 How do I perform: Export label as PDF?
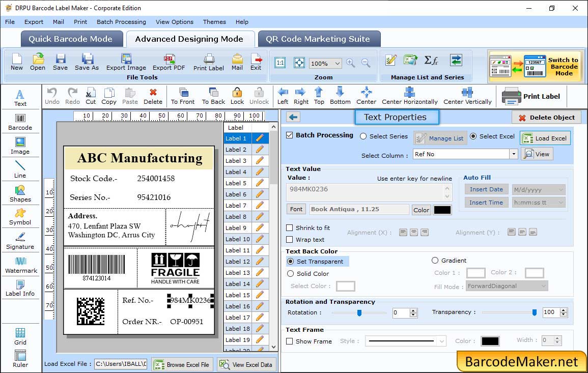pos(169,62)
